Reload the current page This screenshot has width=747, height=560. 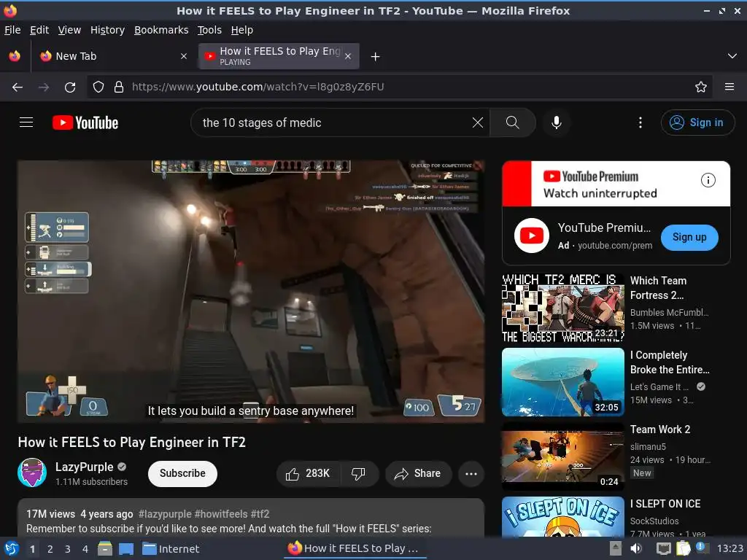click(70, 87)
